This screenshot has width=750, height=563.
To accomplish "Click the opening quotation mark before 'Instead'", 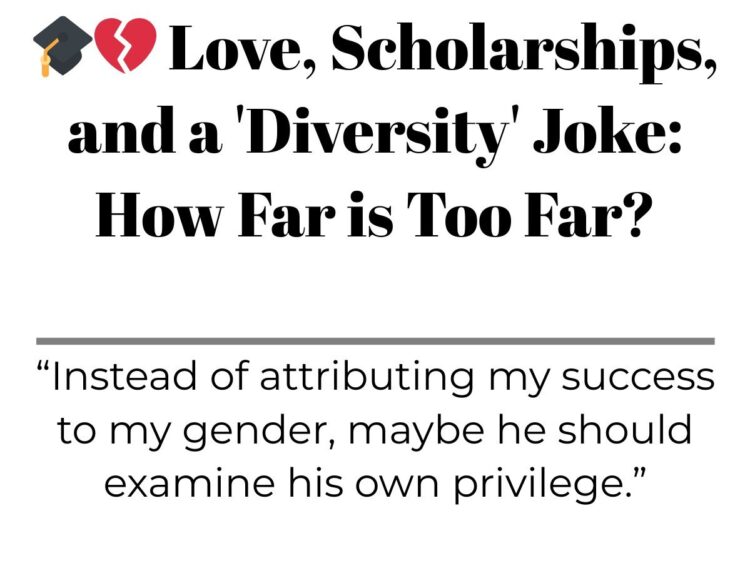I will [x=44, y=368].
